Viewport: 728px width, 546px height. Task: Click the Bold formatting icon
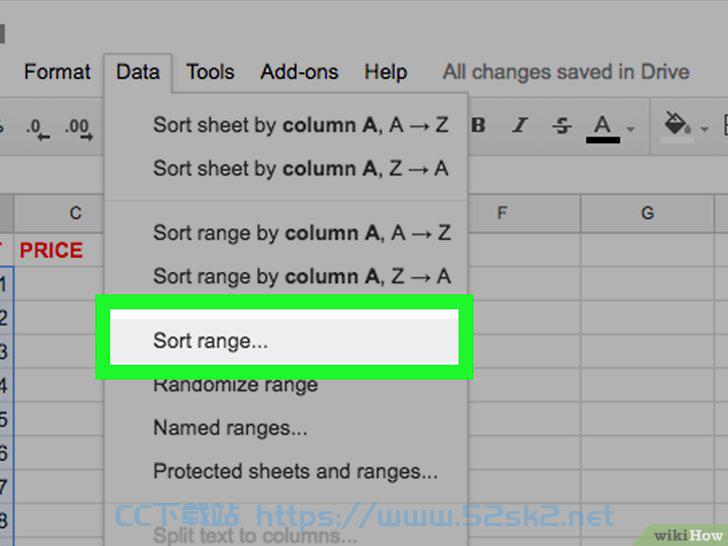478,125
